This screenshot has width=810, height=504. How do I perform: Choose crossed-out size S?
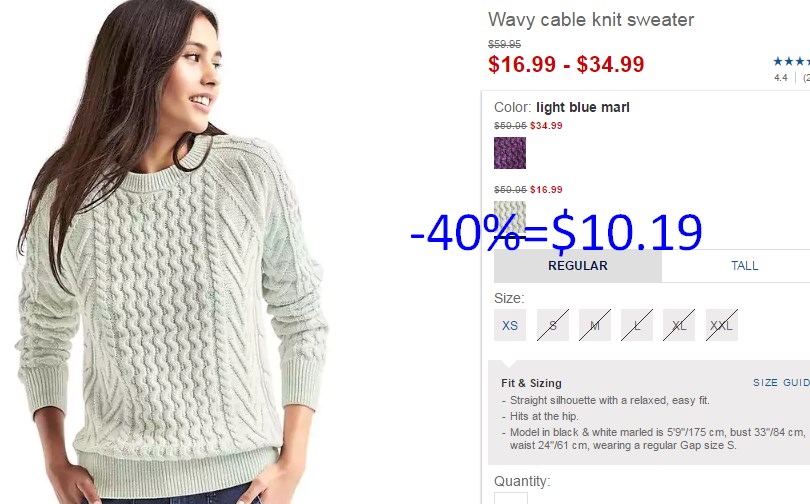coord(553,325)
